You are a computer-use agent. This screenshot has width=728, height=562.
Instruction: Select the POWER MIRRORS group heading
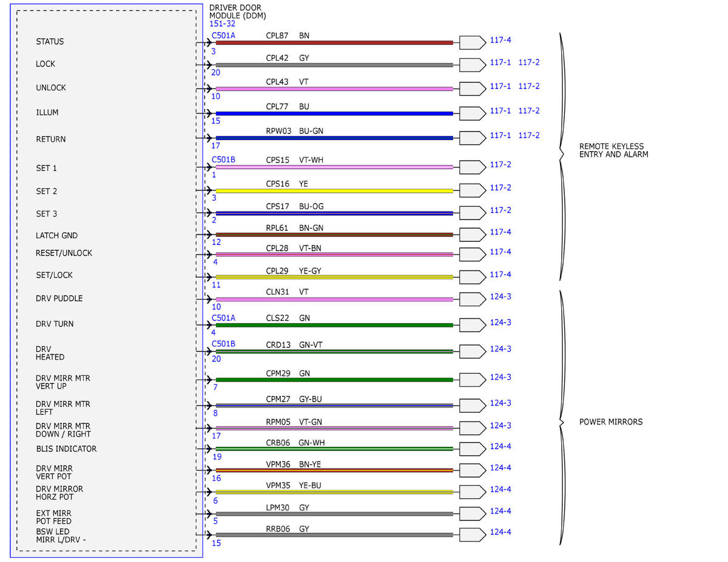[611, 422]
